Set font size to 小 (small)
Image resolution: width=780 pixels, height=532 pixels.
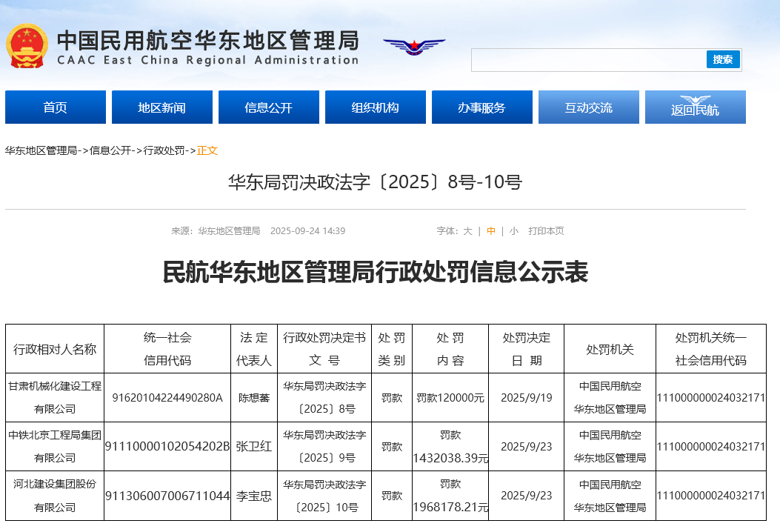[514, 231]
